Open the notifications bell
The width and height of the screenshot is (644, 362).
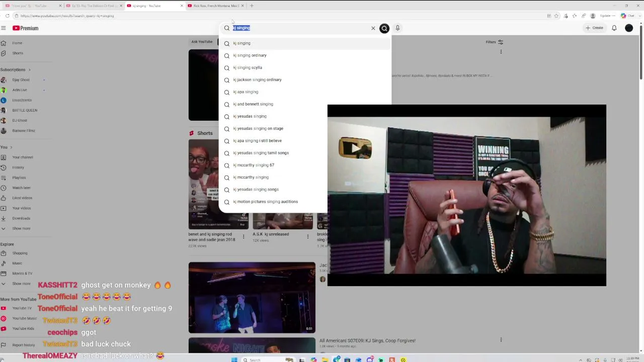(614, 28)
